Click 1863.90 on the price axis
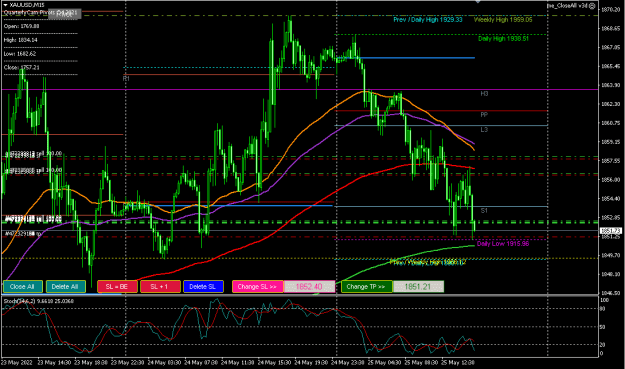 [x=610, y=85]
